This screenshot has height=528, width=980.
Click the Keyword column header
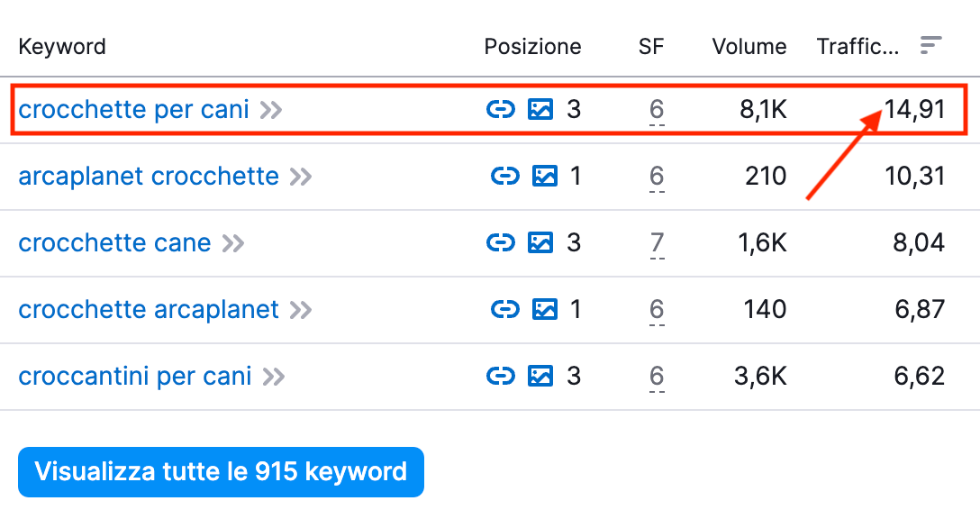pos(62,45)
